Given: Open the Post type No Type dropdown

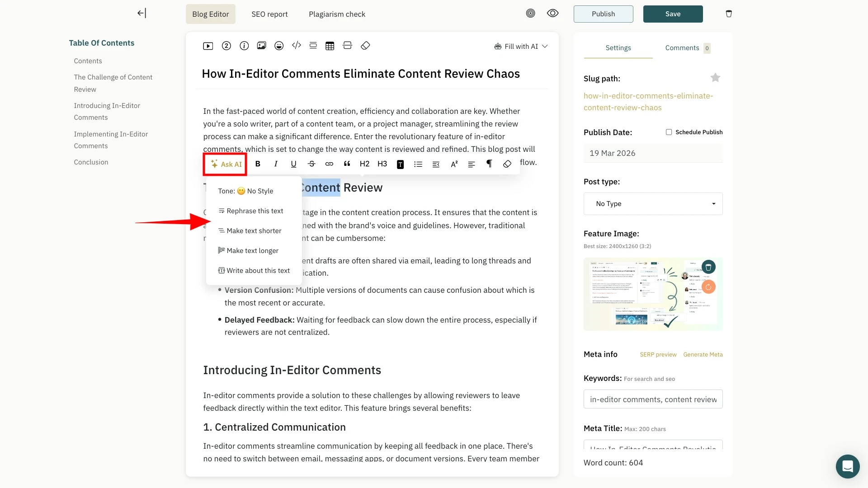Looking at the screenshot, I should (x=653, y=204).
